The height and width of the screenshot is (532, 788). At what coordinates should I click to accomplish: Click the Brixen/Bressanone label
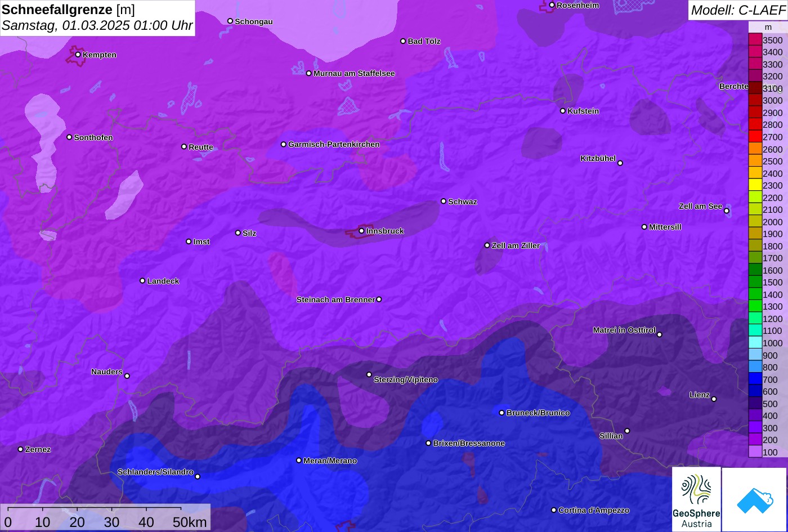click(469, 444)
